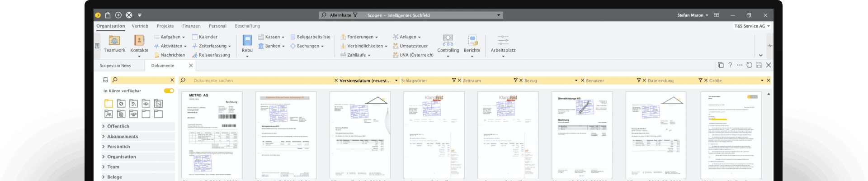The width and height of the screenshot is (868, 181).
Task: Switch to the Projekte ribbon tab
Action: (165, 26)
